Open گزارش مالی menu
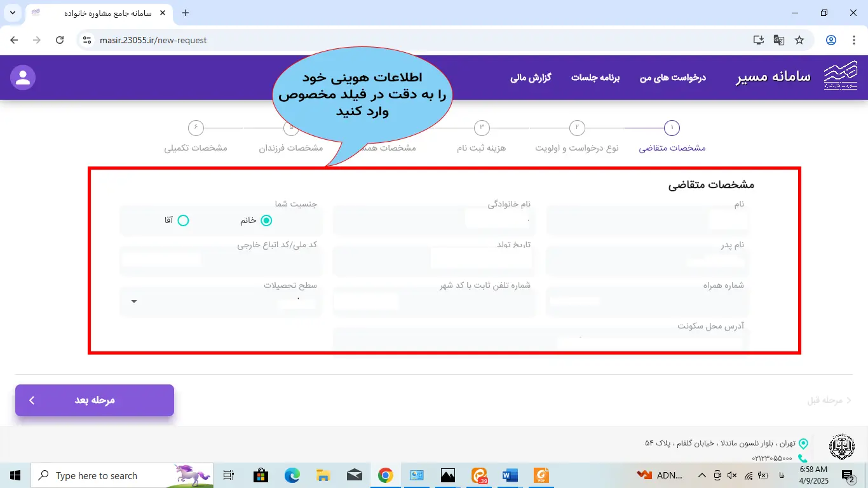The height and width of the screenshot is (488, 868). coord(531,78)
